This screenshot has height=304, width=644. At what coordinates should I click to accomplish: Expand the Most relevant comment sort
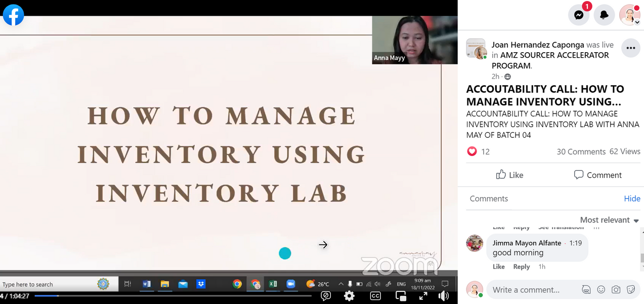tap(609, 220)
